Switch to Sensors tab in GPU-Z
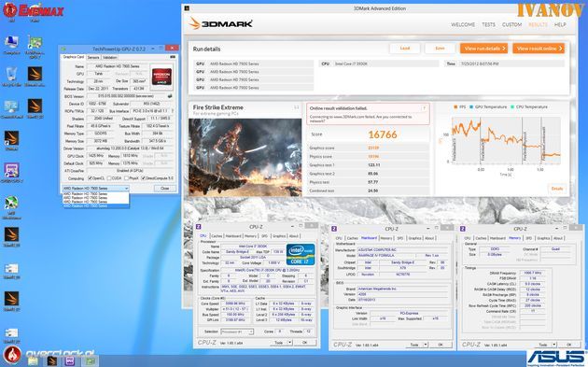This screenshot has width=588, height=367. tap(93, 57)
